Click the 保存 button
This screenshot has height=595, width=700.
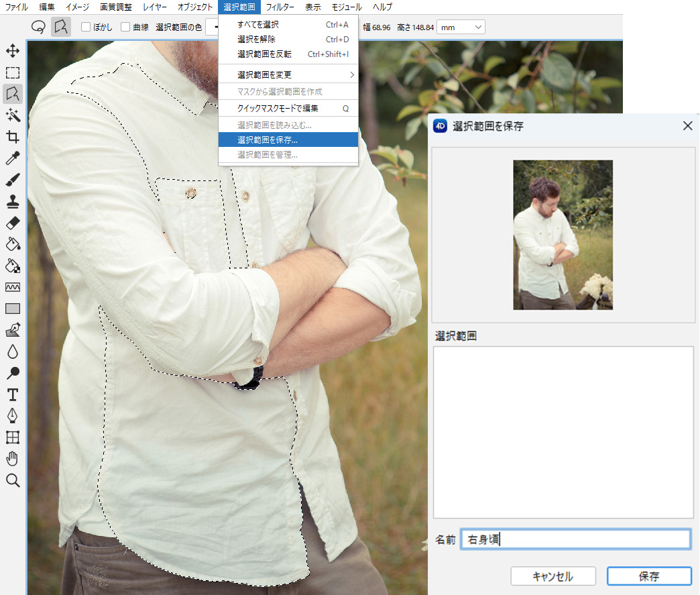click(649, 576)
